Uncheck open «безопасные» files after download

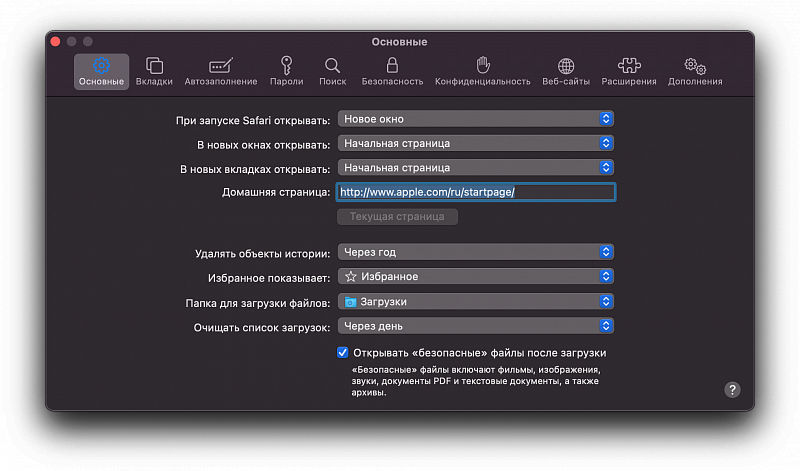(342, 353)
